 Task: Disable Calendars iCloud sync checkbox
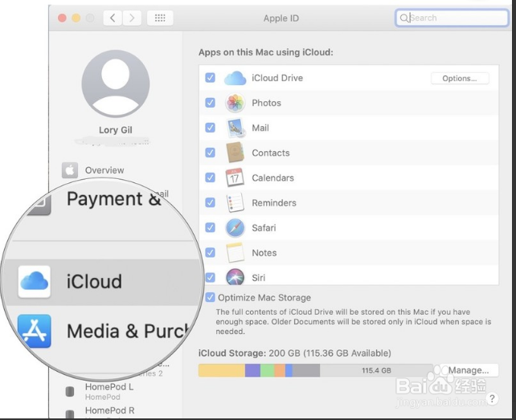pyautogui.click(x=210, y=177)
